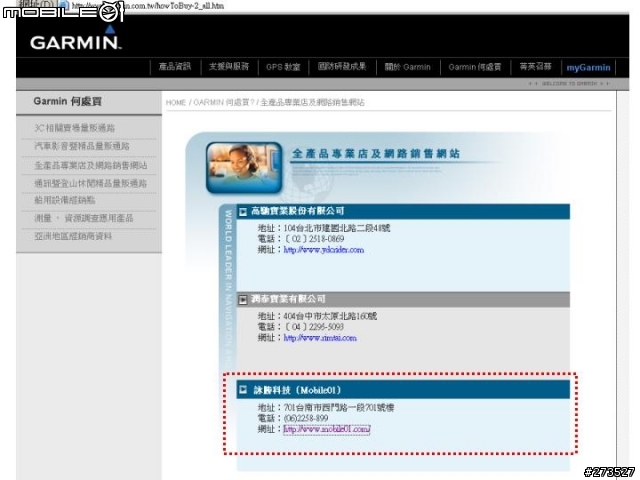Image resolution: width=640 pixels, height=480 pixels.
Task: Open the 關於 Garmin menu
Action: point(408,67)
